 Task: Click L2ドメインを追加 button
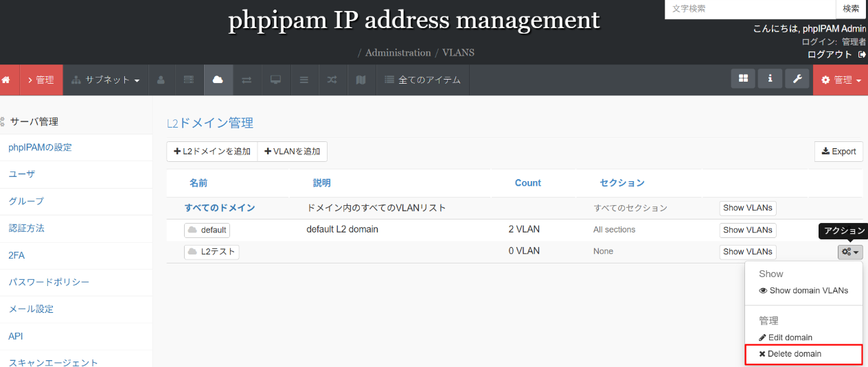pos(212,152)
